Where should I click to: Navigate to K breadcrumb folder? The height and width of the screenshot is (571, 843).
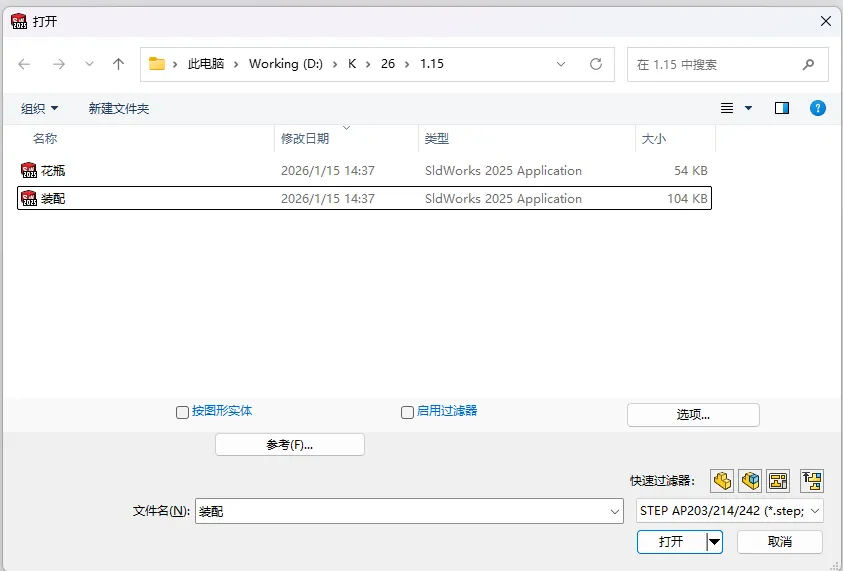coord(352,63)
